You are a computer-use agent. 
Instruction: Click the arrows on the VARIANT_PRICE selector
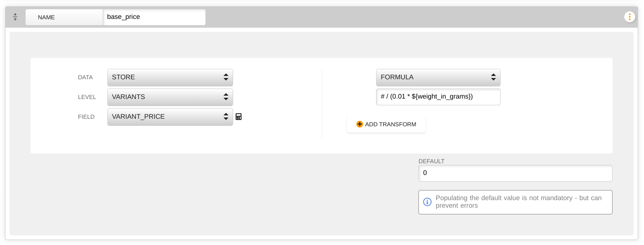226,117
